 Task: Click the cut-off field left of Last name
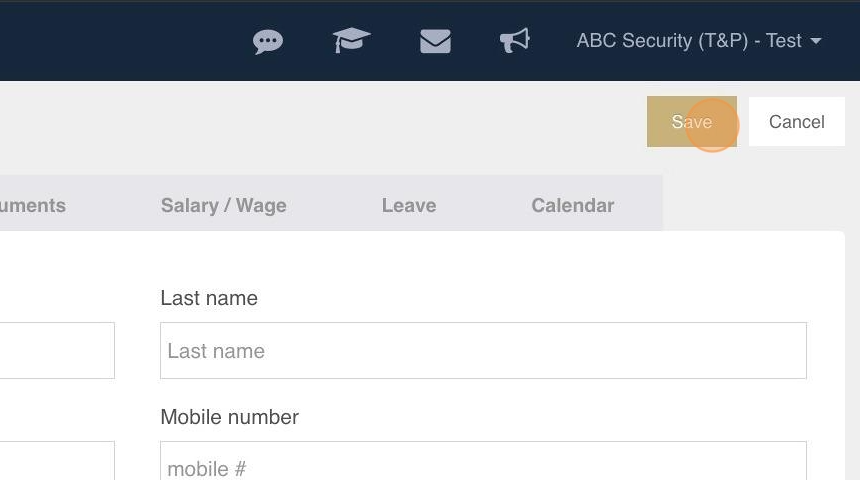click(x=57, y=351)
